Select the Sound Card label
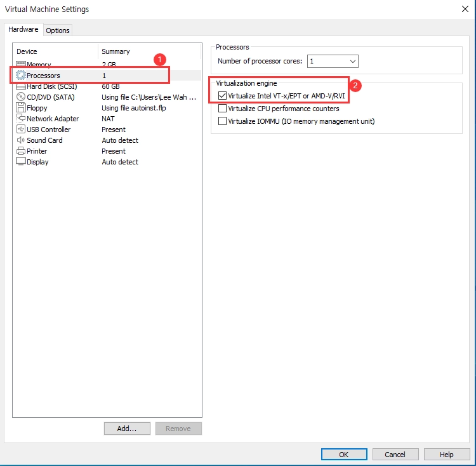 click(x=44, y=140)
